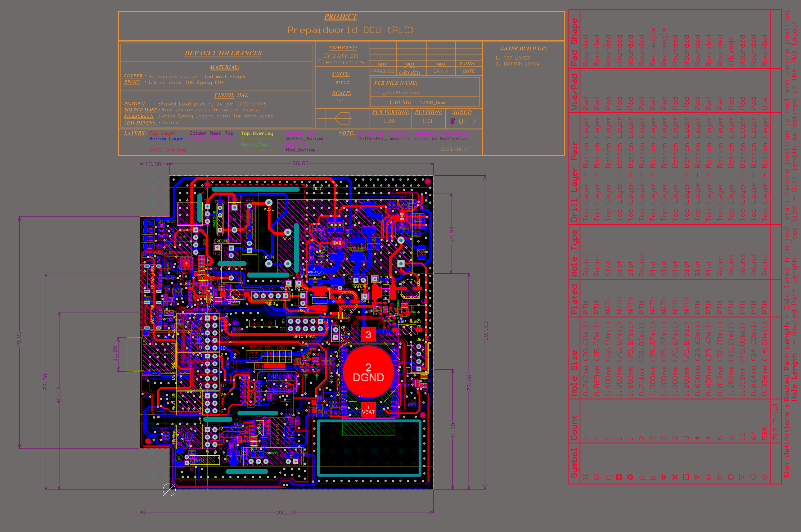Click the DEFAULT TOLERANCES heading
Screen dimensions: 801x532
pos(223,53)
